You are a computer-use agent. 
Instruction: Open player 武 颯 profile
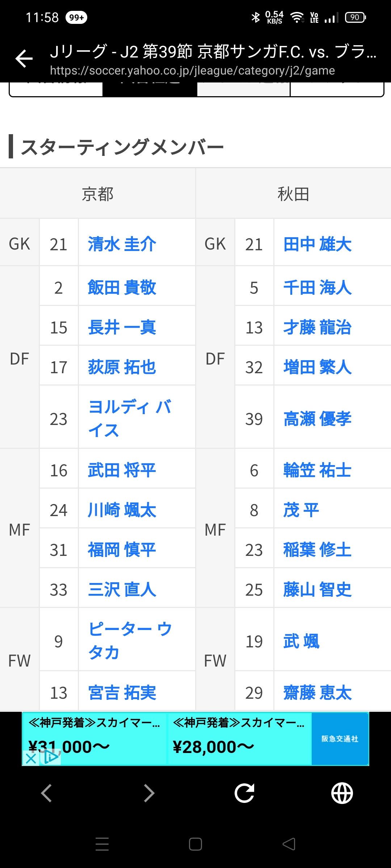point(301,641)
